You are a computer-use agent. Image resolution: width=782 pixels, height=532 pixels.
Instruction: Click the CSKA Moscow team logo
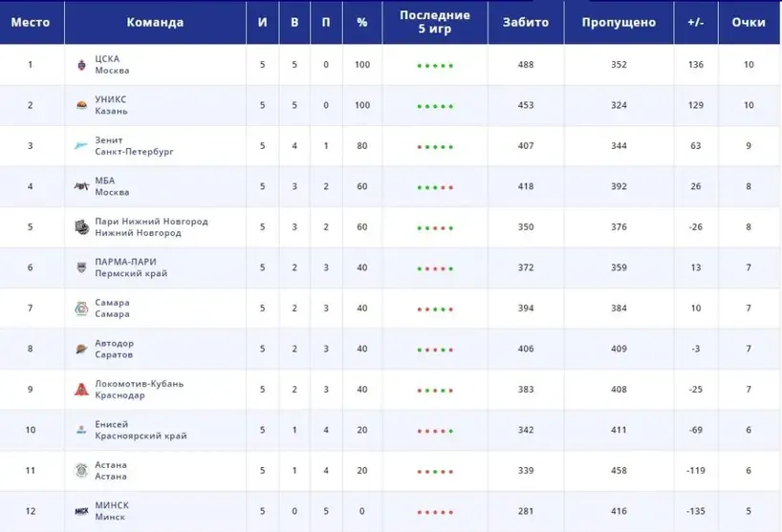81,65
